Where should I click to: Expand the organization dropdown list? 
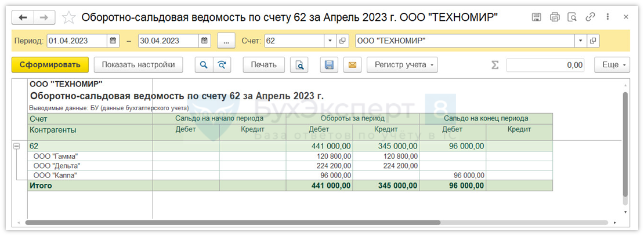[580, 41]
